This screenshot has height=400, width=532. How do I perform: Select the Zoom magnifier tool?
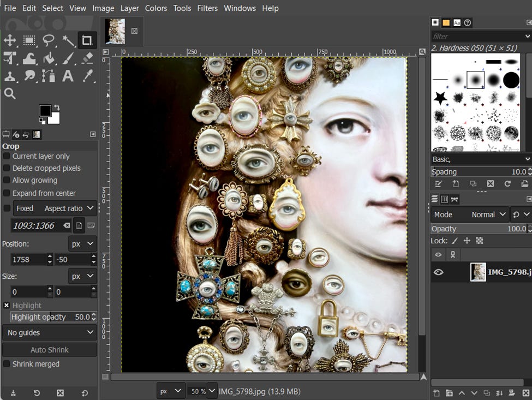coord(10,93)
